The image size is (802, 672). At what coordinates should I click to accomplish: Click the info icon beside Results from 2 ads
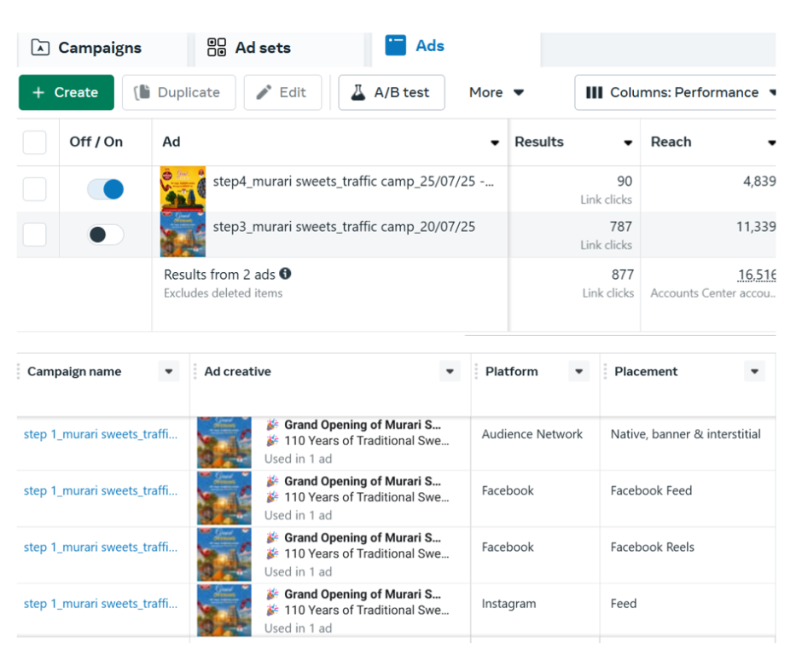285,274
